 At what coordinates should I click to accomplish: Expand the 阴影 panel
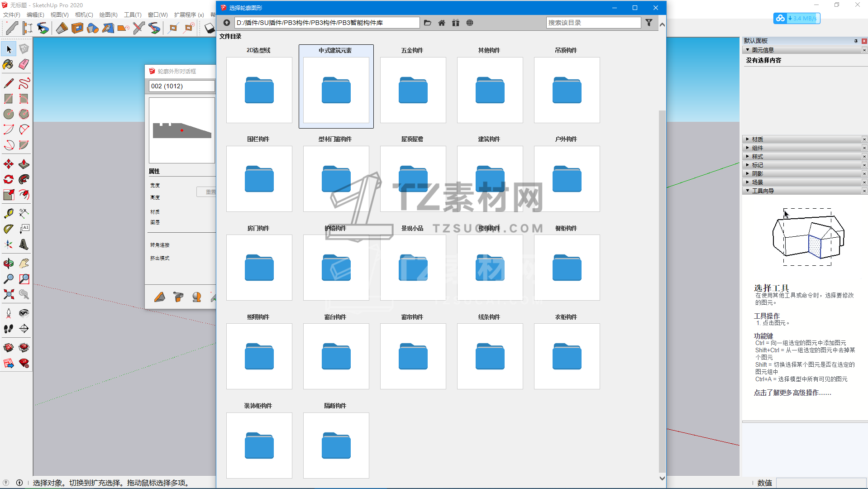[748, 173]
